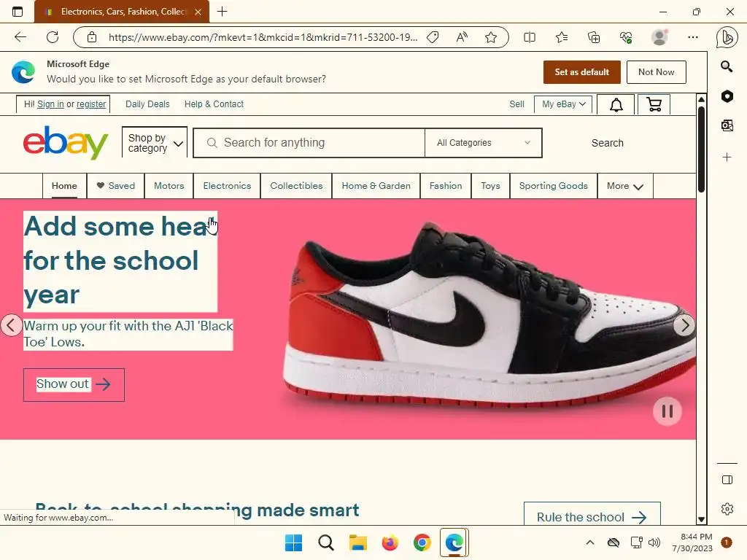Open the Motors category
Viewport: 747px width, 560px height.
(169, 186)
